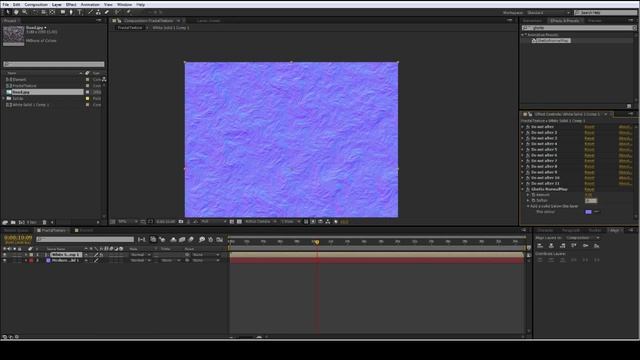640x360 pixels.
Task: Reset the Do not alter 10 effect
Action: coord(589,178)
